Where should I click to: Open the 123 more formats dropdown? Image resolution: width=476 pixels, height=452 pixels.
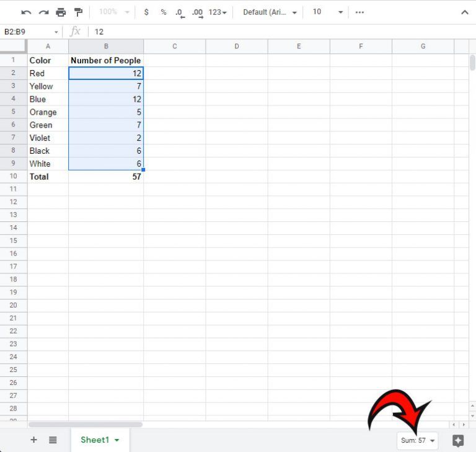pyautogui.click(x=218, y=12)
